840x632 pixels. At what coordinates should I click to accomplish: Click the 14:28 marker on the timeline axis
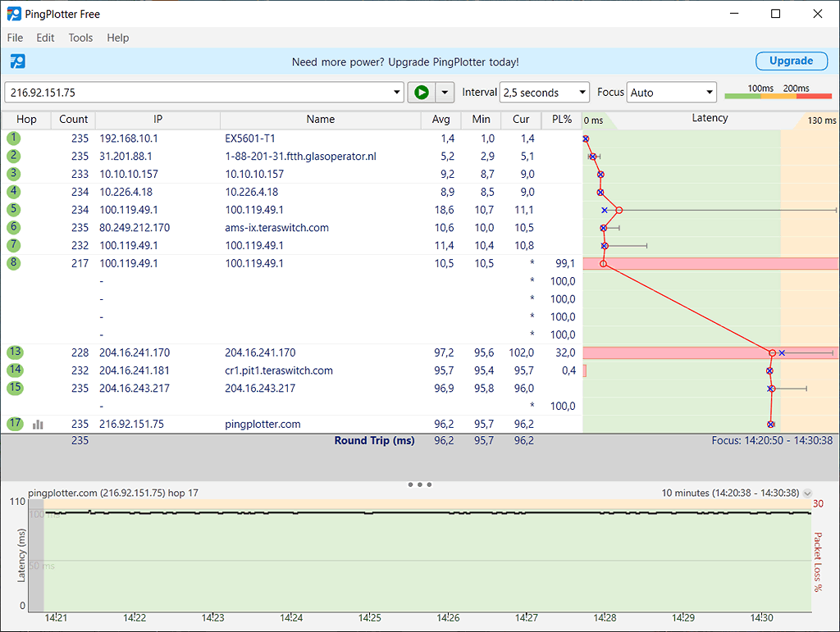pos(605,618)
